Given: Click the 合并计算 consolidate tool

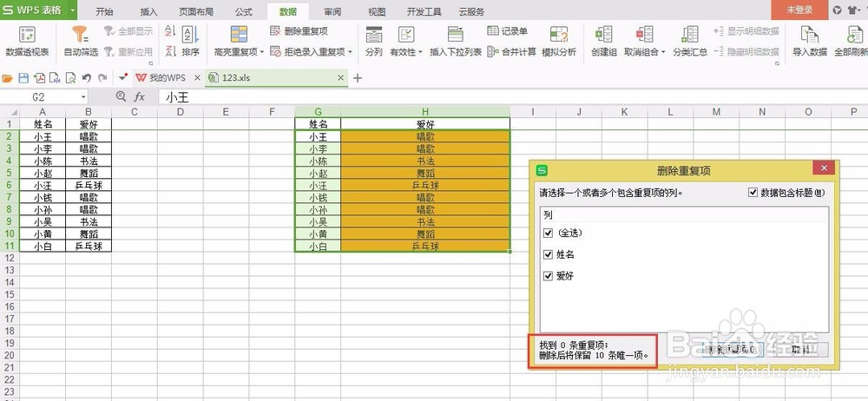Looking at the screenshot, I should pyautogui.click(x=511, y=51).
